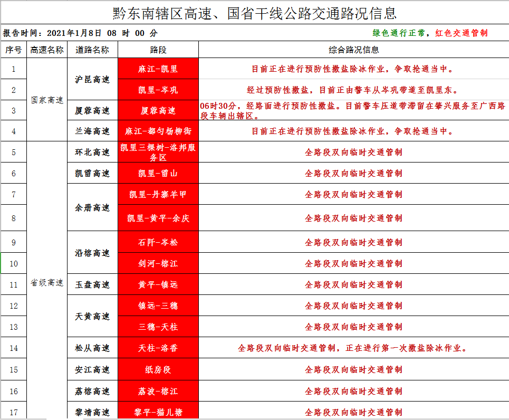Select the red cell 天柱-洛香
The width and height of the screenshot is (509, 420).
point(158,348)
